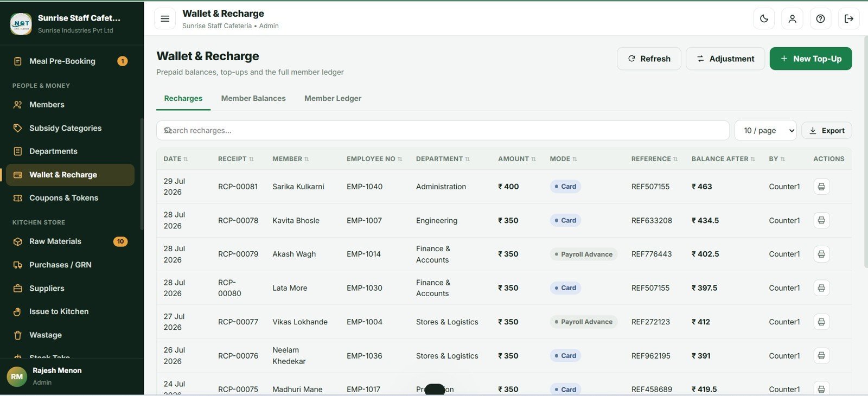Click the Raw Materials badge showing 10
The height and width of the screenshot is (396, 868).
pos(120,241)
